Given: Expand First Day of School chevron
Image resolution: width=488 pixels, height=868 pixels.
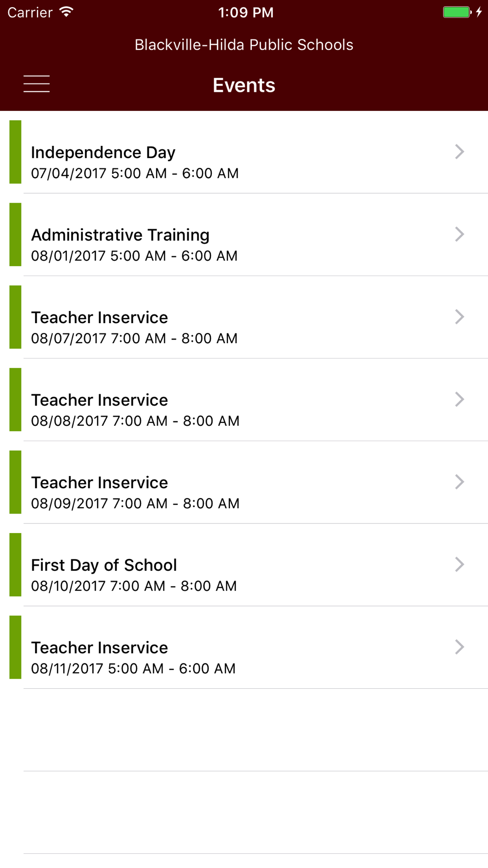Looking at the screenshot, I should (x=459, y=564).
